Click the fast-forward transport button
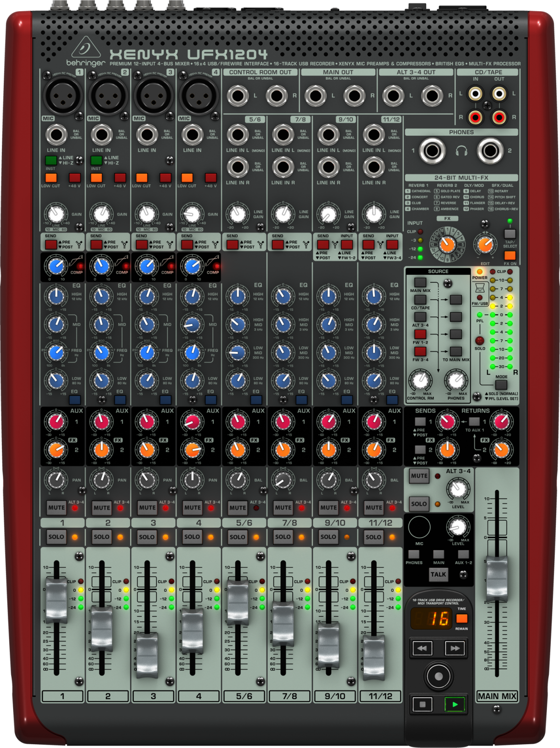The width and height of the screenshot is (560, 748). [455, 648]
